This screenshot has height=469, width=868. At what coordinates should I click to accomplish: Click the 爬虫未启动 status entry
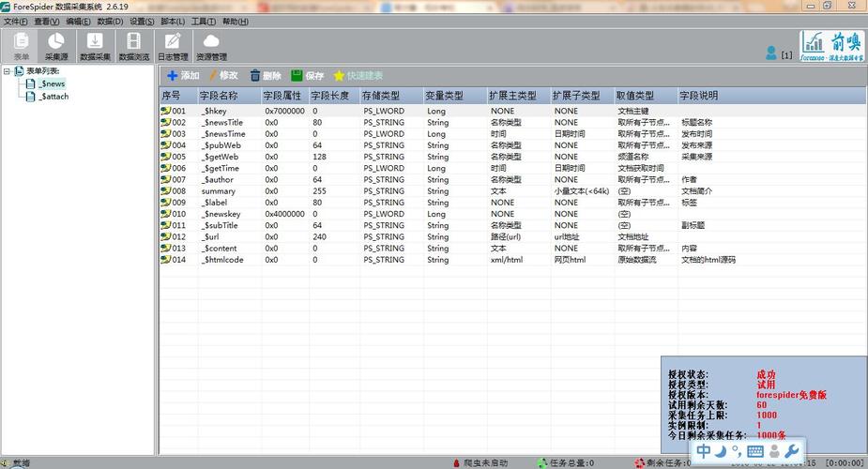pyautogui.click(x=480, y=463)
